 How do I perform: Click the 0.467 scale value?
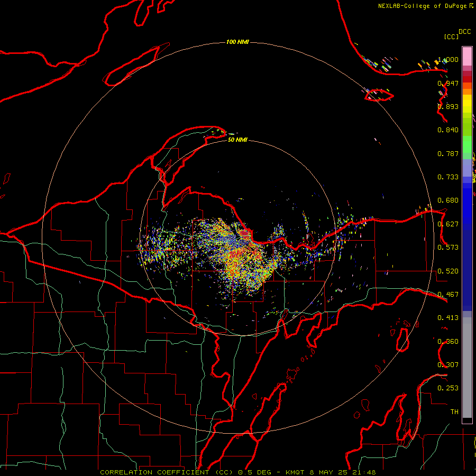pos(448,295)
